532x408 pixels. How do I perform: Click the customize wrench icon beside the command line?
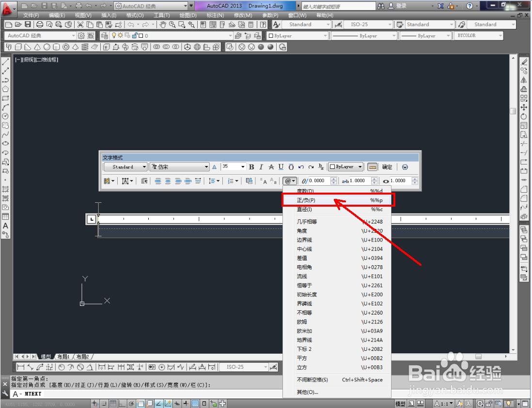5,394
